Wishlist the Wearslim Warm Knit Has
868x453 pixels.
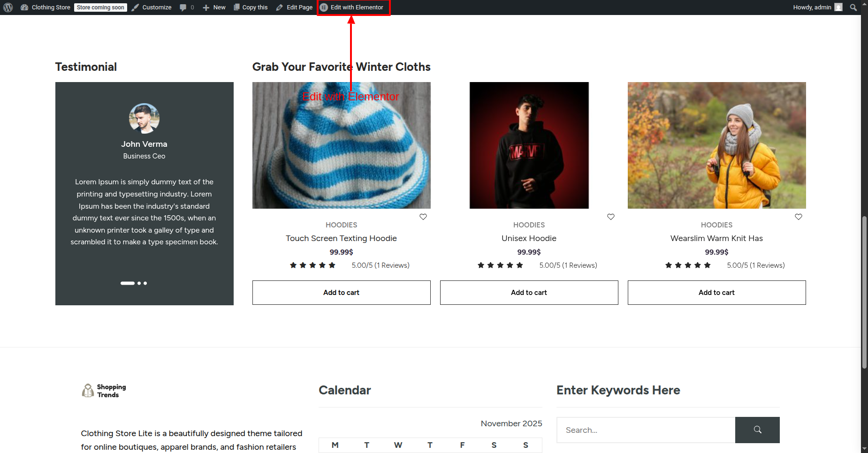point(799,217)
